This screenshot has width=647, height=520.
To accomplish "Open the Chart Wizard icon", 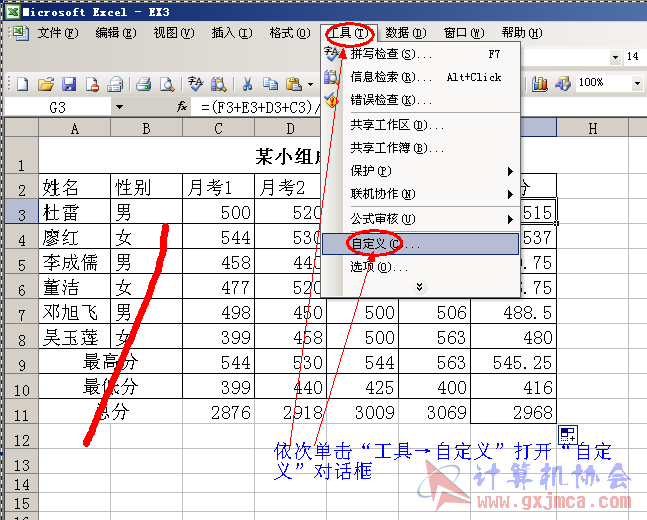I will [x=539, y=84].
